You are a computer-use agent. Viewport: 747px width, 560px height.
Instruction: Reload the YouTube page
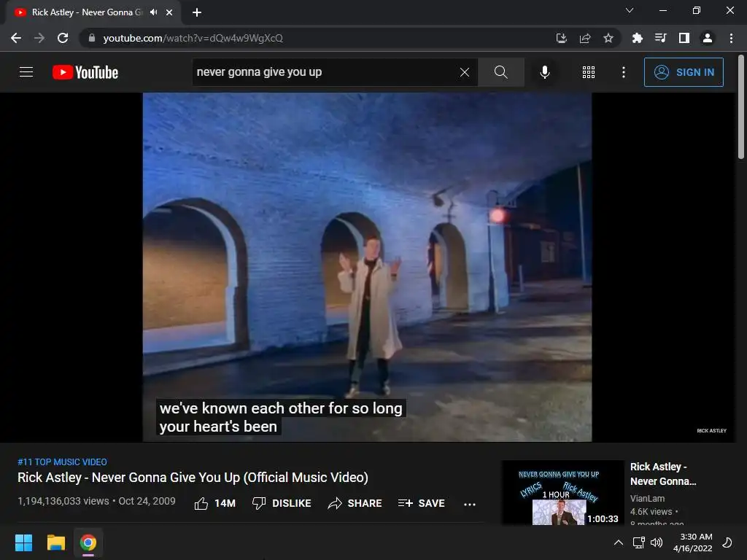point(63,38)
